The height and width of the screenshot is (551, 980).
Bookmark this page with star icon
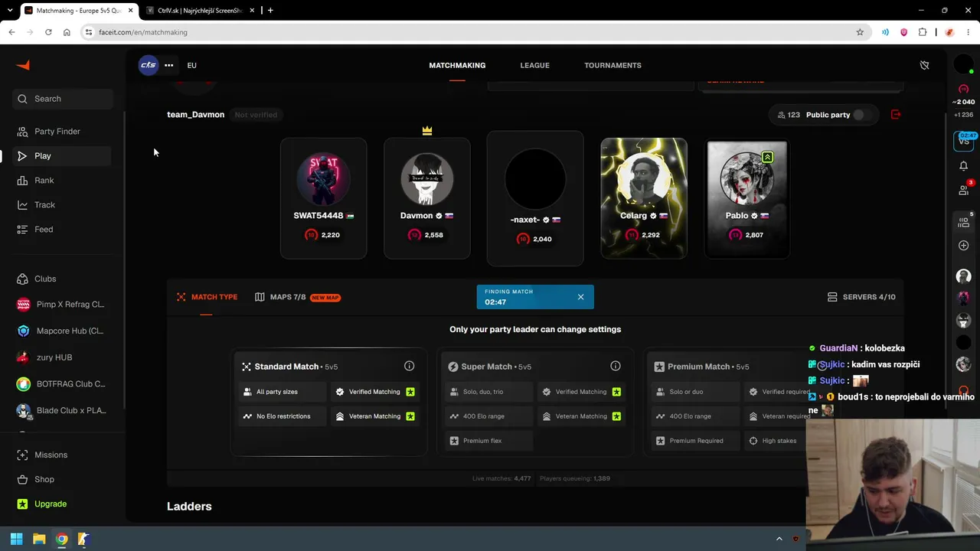[x=860, y=32]
